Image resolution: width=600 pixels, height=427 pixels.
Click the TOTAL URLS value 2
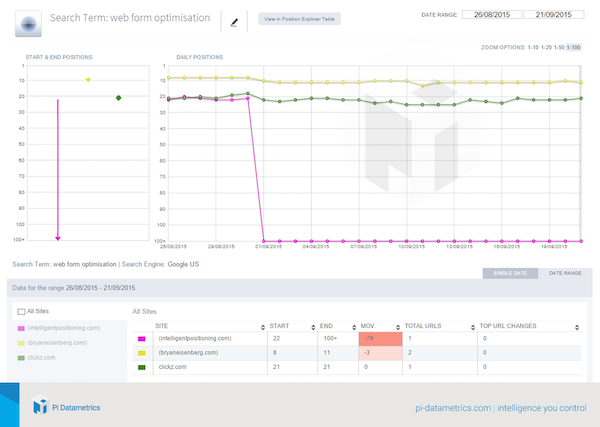point(409,353)
